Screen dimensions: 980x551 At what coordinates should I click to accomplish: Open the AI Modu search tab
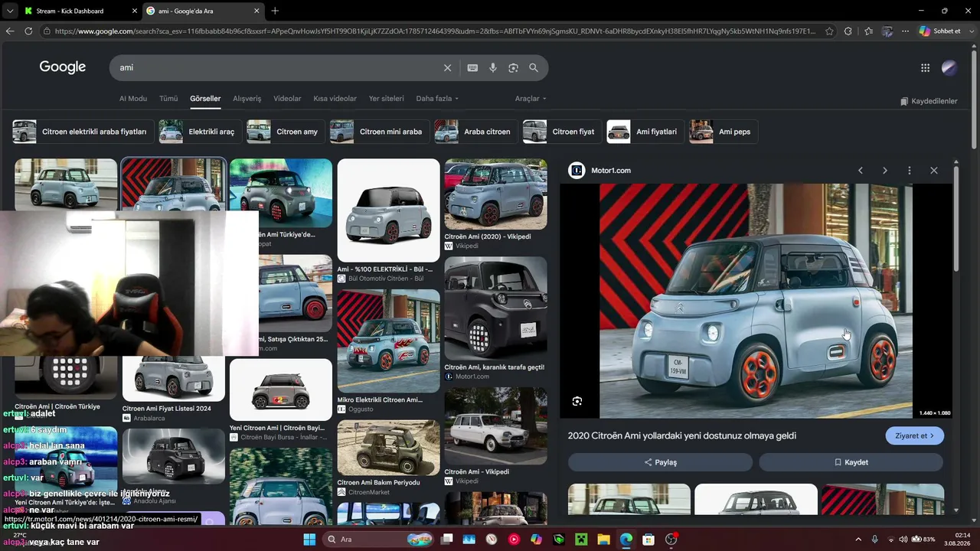pos(133,99)
